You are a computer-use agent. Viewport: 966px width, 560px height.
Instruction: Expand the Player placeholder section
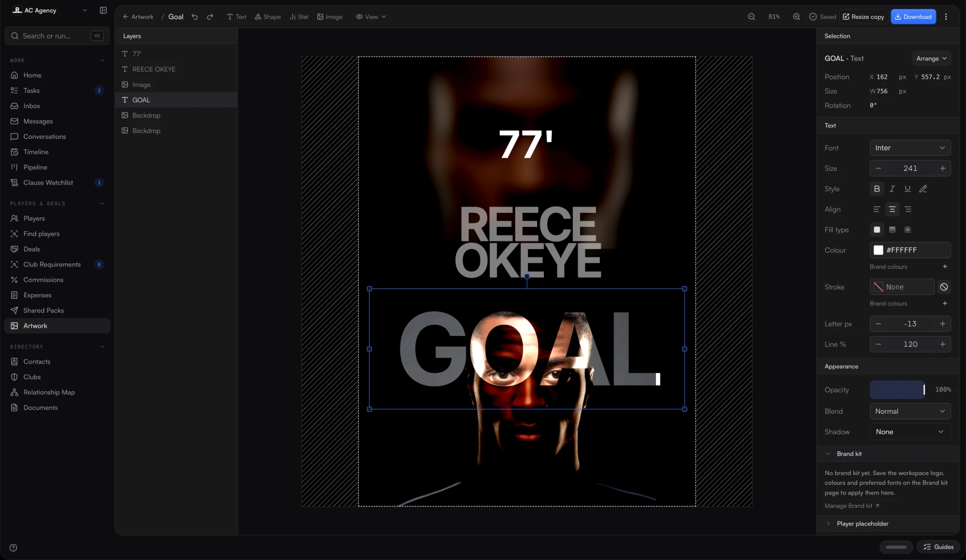pos(888,523)
